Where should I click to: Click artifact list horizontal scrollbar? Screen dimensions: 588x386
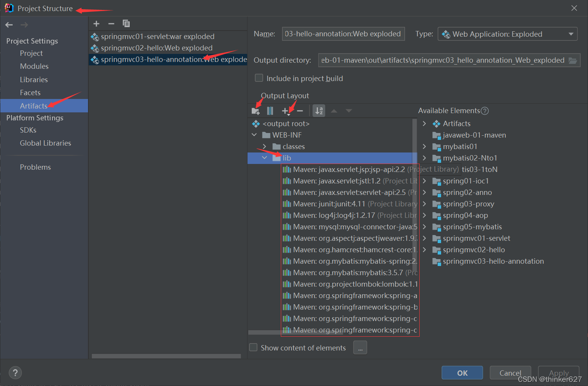click(x=166, y=356)
